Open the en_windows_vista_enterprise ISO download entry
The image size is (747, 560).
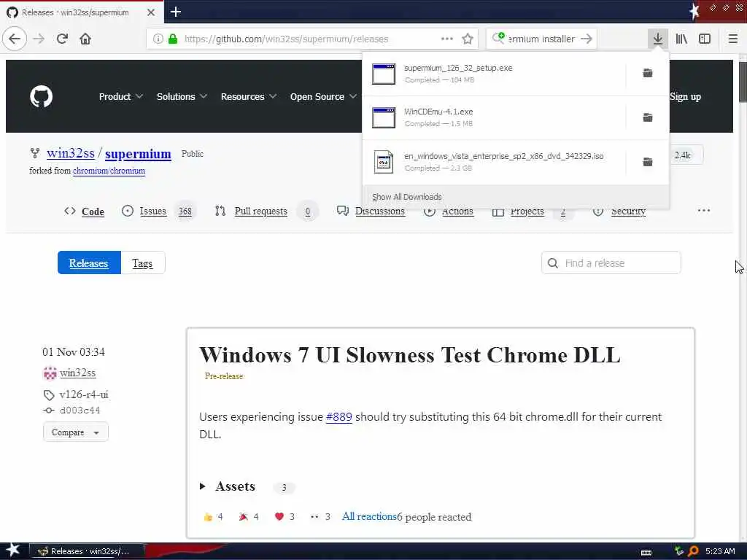point(495,162)
